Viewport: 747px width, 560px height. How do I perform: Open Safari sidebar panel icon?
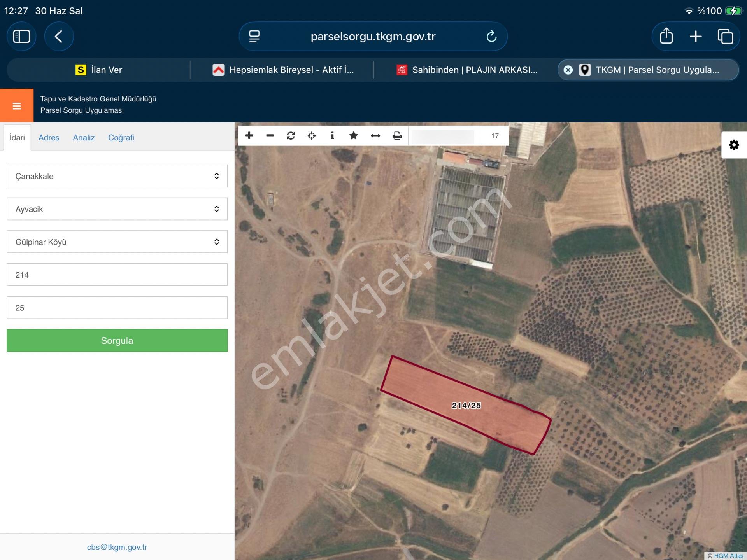click(21, 37)
